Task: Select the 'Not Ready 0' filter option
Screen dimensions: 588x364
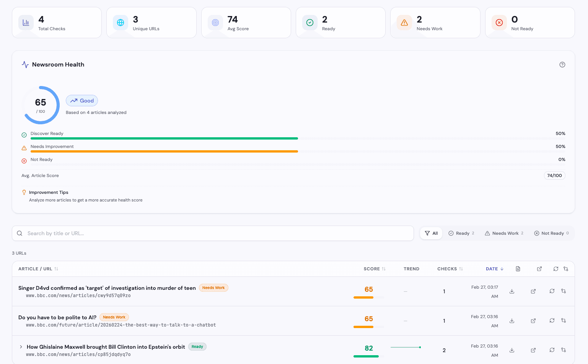Action: click(x=551, y=233)
